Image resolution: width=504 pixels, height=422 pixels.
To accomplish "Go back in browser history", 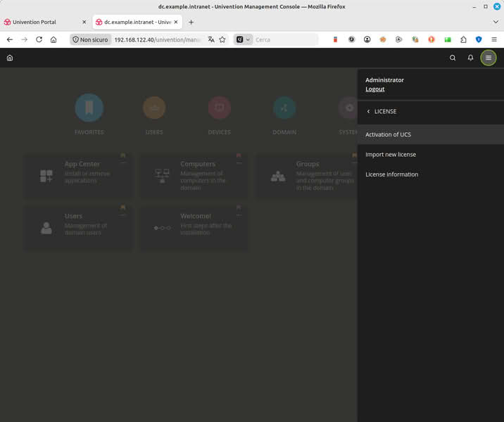I will [x=10, y=39].
